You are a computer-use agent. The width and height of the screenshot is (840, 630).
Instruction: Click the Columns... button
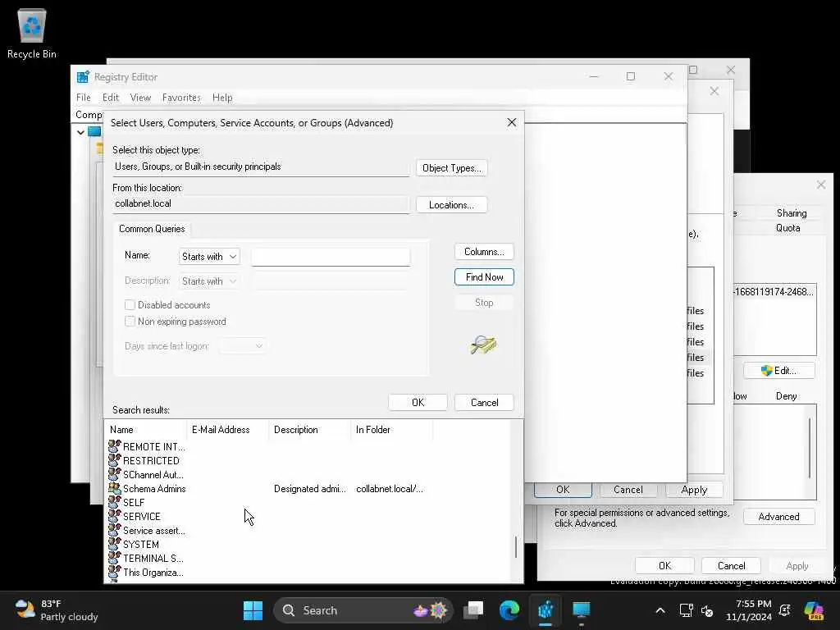(484, 251)
